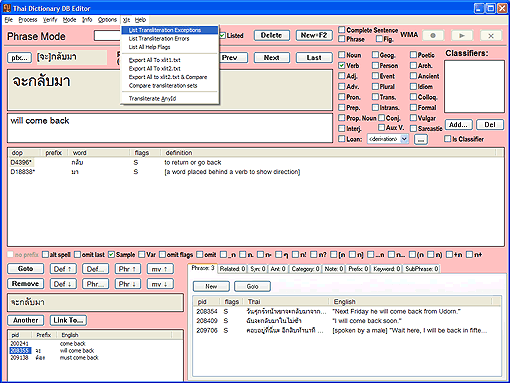Image resolution: width=510 pixels, height=383 pixels.
Task: Select word row D18838* มา
Action: [x=256, y=172]
